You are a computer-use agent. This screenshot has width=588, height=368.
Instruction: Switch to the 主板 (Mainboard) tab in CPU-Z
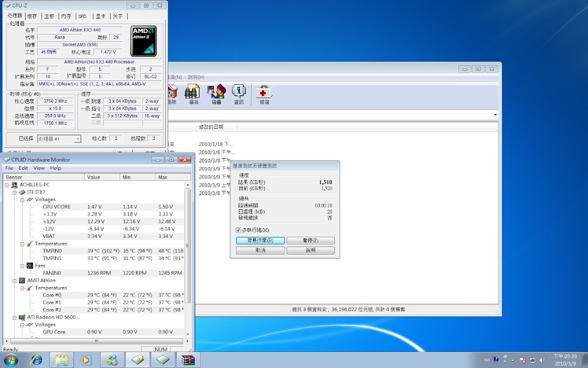click(49, 16)
